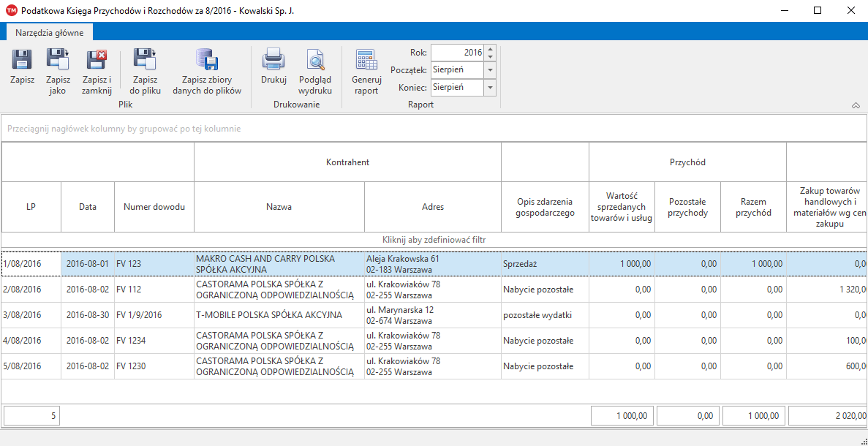Click the filter definition row
The image size is (868, 446).
[434, 240]
